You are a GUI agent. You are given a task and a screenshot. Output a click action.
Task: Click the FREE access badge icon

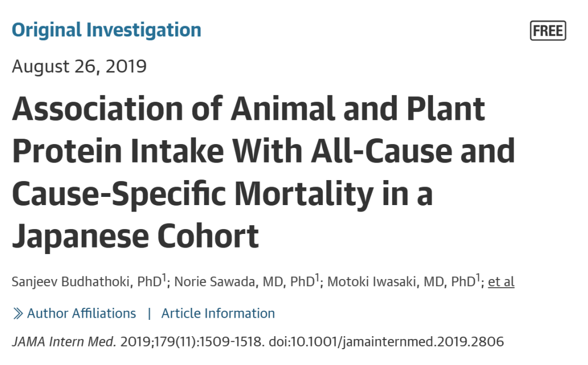click(x=548, y=31)
